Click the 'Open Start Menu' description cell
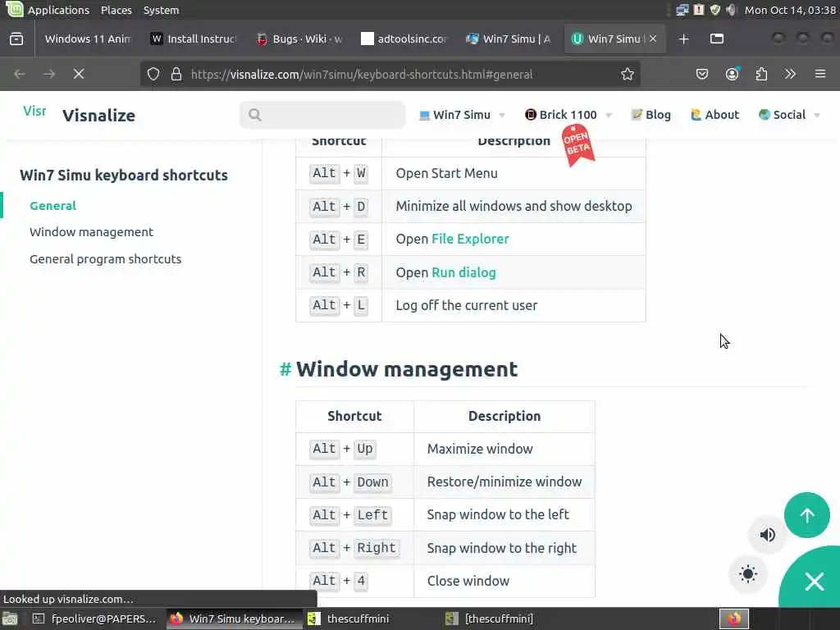 (514, 173)
